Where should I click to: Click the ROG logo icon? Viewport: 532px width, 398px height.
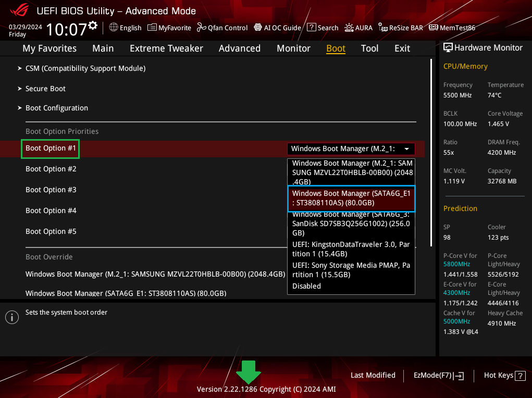(x=19, y=10)
